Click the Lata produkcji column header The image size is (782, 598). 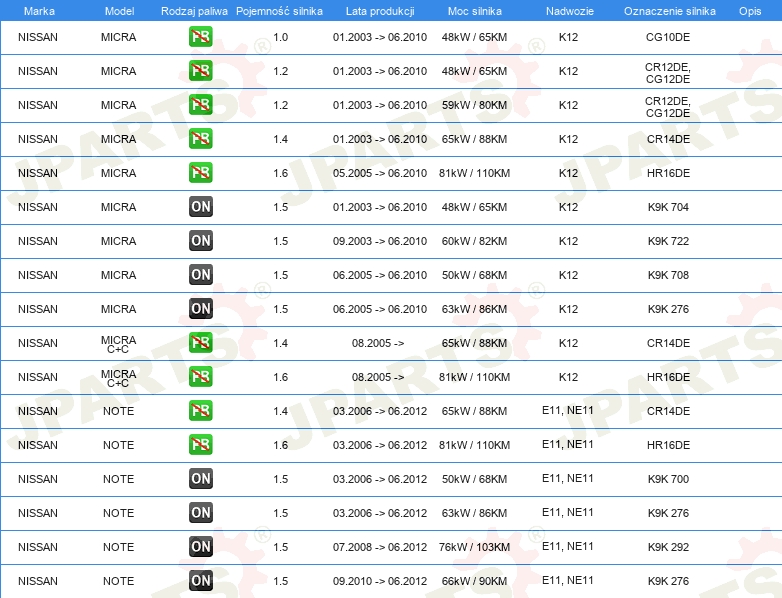click(380, 11)
